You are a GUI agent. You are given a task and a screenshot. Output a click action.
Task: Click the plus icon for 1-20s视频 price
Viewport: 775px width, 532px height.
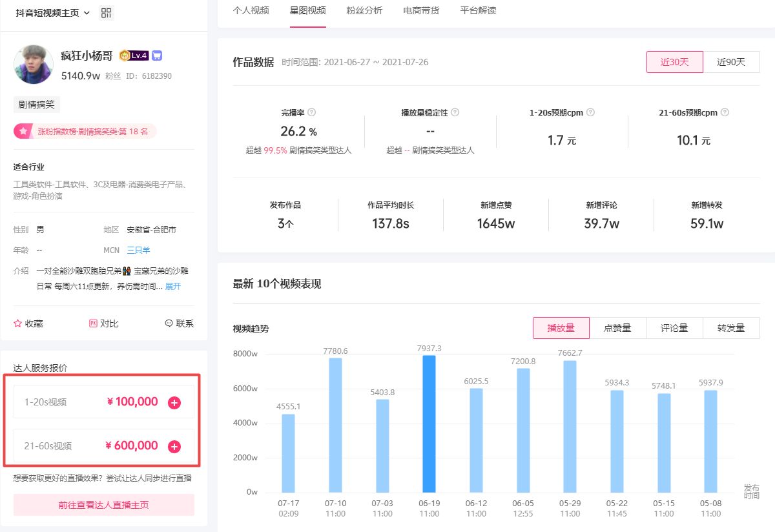coord(174,403)
